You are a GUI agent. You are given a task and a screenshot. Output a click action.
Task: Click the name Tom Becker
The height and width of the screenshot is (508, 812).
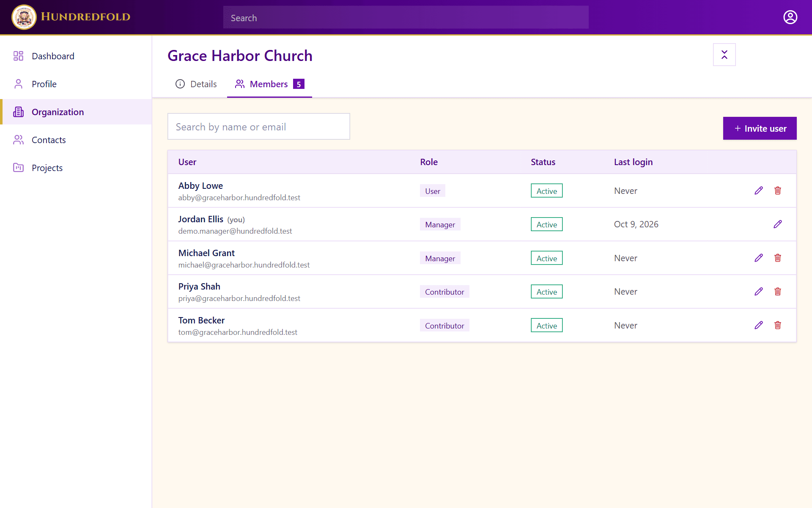201,320
